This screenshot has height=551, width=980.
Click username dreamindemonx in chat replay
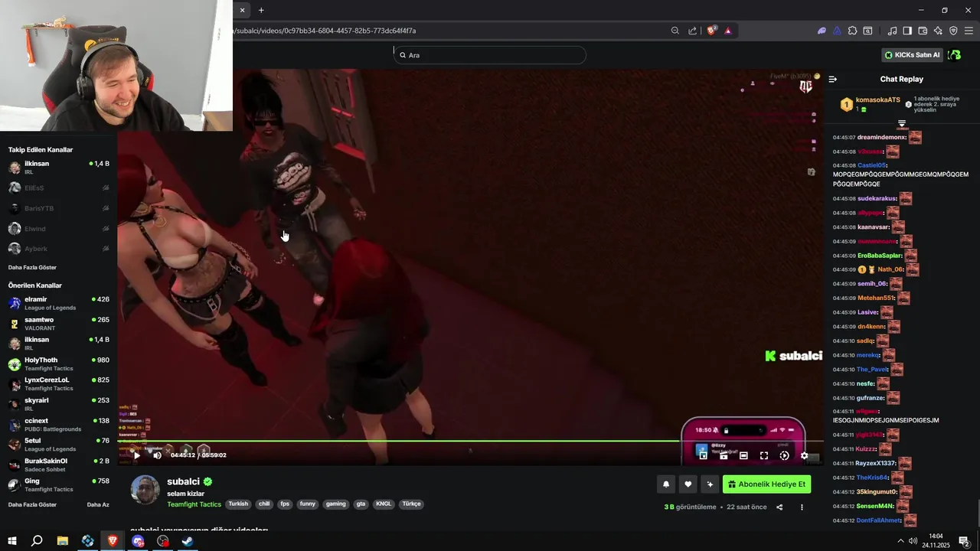tap(881, 137)
